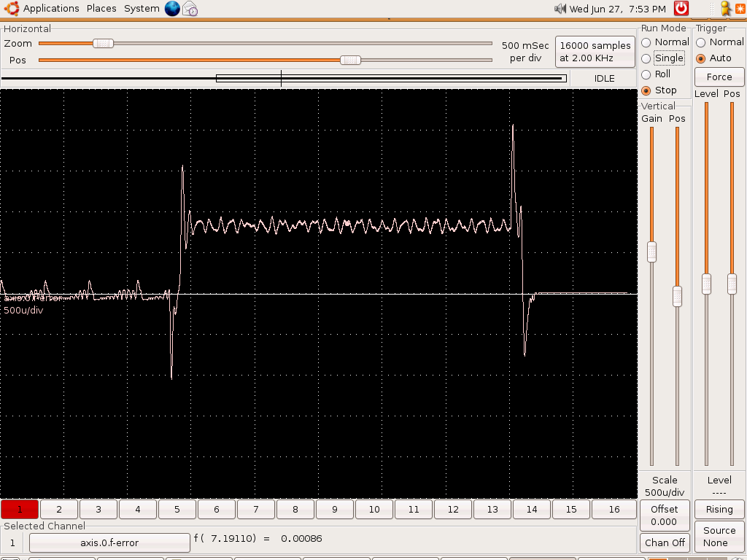This screenshot has height=560, width=747.
Task: Click the Source None trigger button
Action: [719, 537]
